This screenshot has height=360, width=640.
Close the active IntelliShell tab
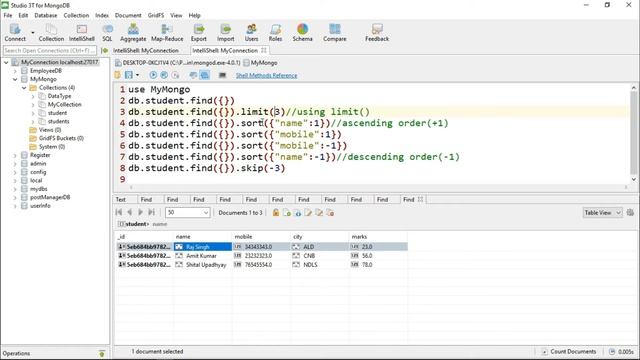tap(264, 50)
